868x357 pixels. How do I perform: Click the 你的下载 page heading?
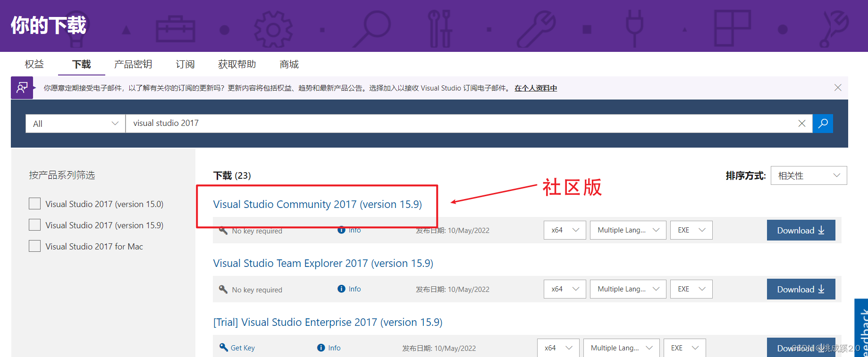[x=49, y=25]
